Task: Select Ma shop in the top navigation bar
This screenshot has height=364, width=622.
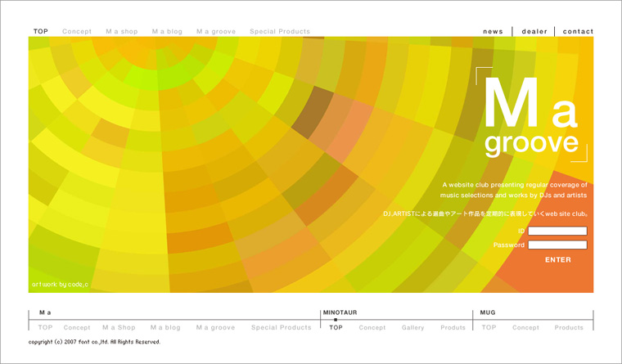Action: point(121,32)
